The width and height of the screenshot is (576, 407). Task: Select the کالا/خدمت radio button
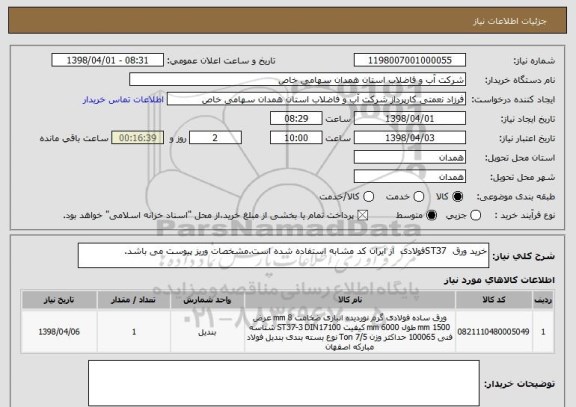pyautogui.click(x=368, y=197)
